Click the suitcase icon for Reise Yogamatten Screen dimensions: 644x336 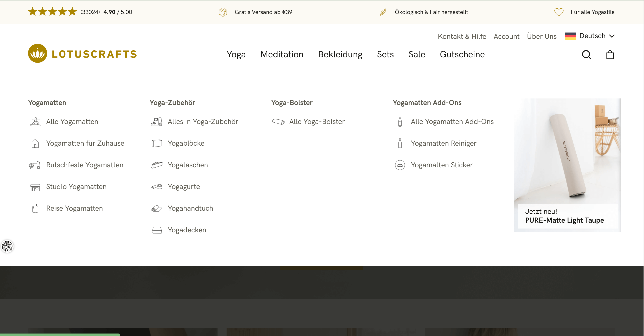(35, 208)
